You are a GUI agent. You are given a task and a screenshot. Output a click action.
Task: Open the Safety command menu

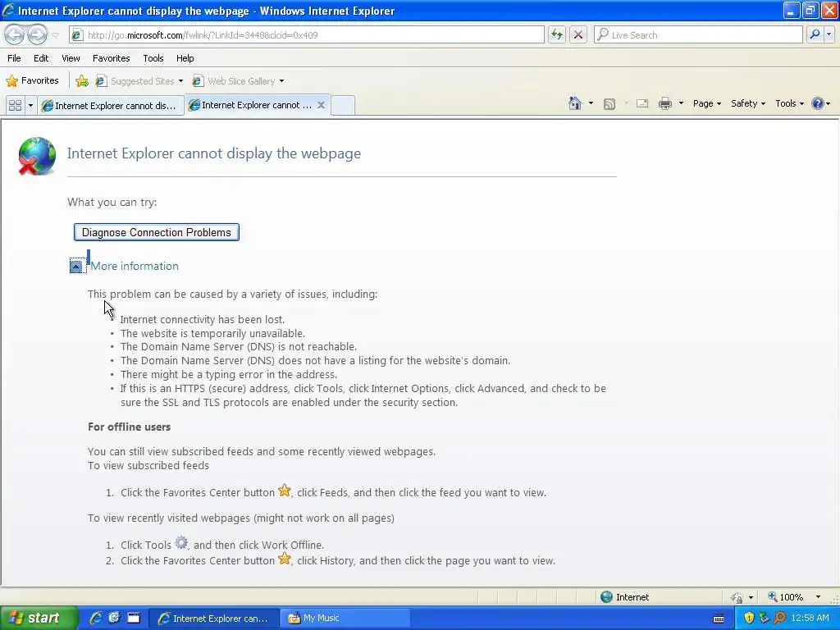(x=748, y=103)
